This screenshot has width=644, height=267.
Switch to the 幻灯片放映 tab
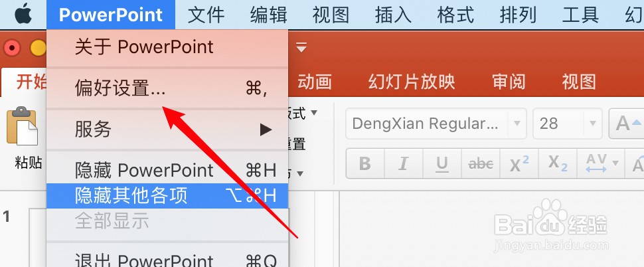click(x=412, y=82)
